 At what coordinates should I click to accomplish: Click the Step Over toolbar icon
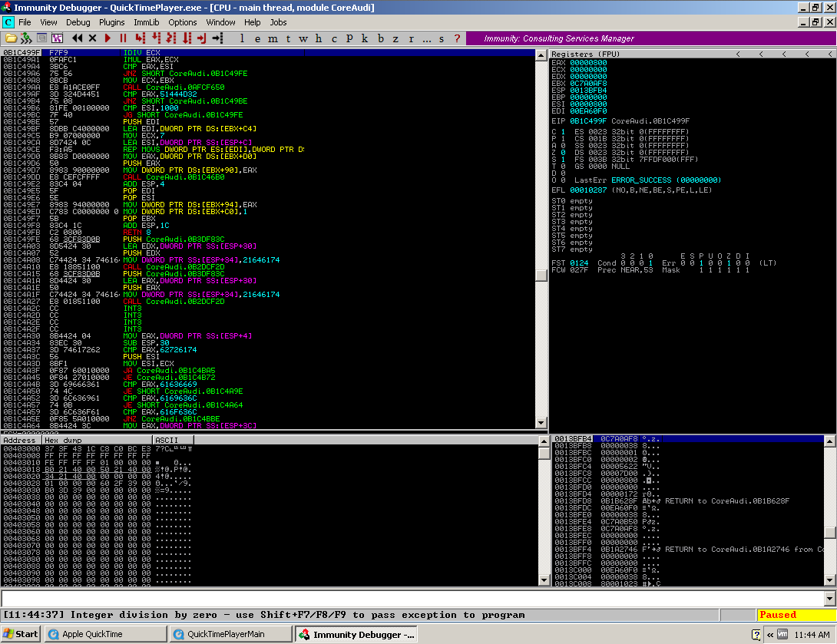pos(156,38)
